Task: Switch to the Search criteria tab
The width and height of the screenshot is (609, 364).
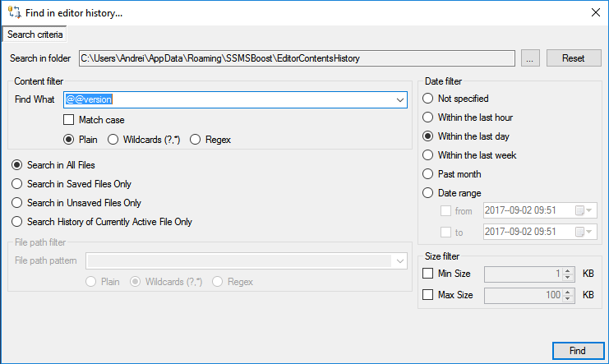Action: click(35, 35)
